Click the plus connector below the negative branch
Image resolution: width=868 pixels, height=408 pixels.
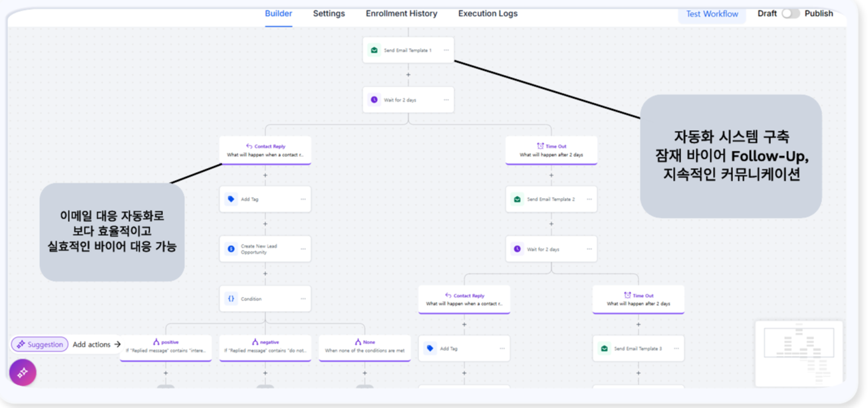coord(265,373)
